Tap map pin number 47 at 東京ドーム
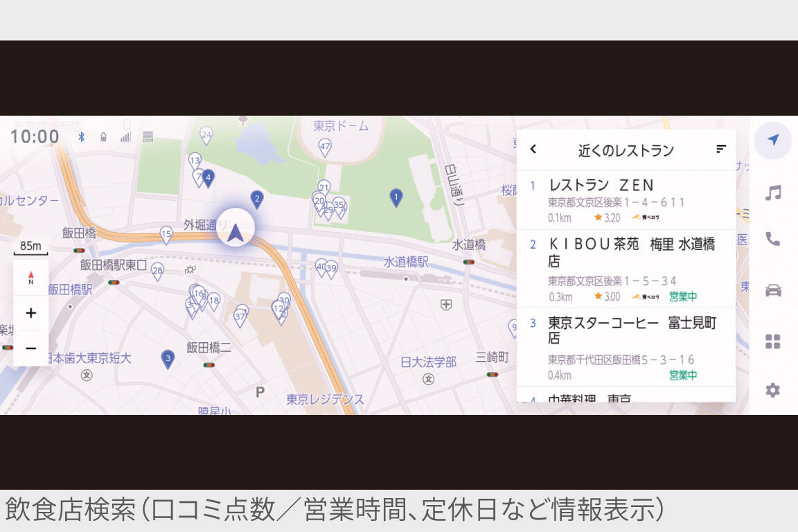 click(x=325, y=146)
